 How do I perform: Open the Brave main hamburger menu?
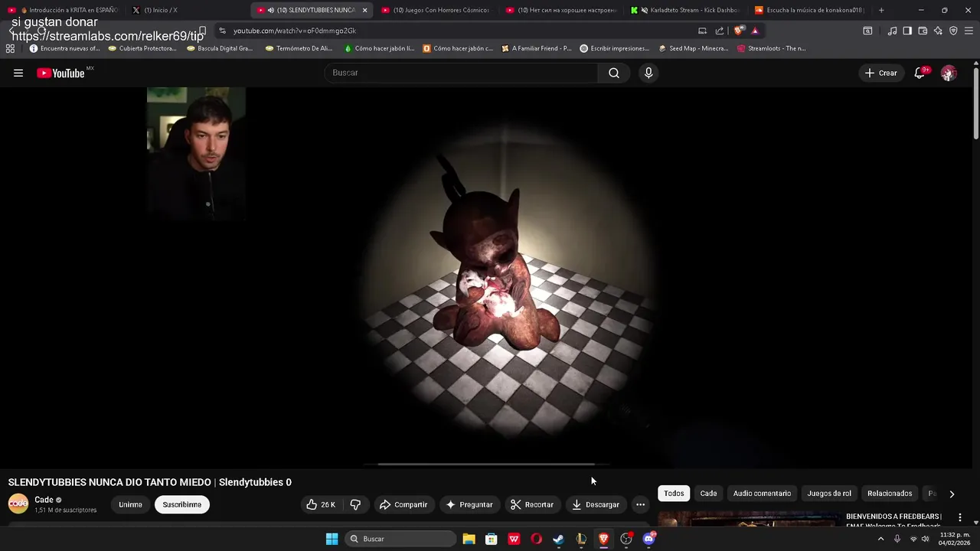[x=969, y=31]
